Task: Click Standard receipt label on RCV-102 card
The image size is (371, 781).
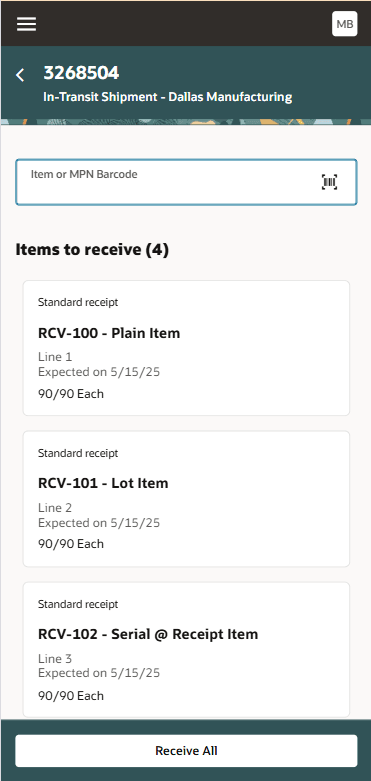Action: 78,604
